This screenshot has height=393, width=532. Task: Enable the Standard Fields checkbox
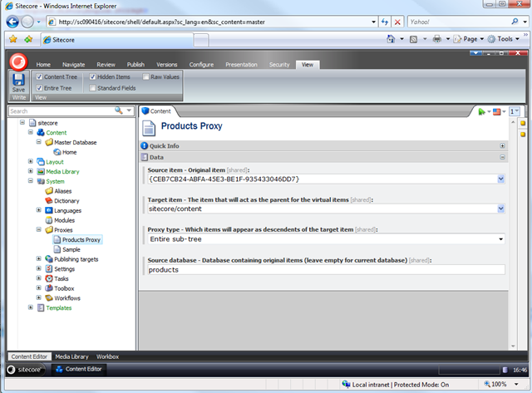[92, 88]
